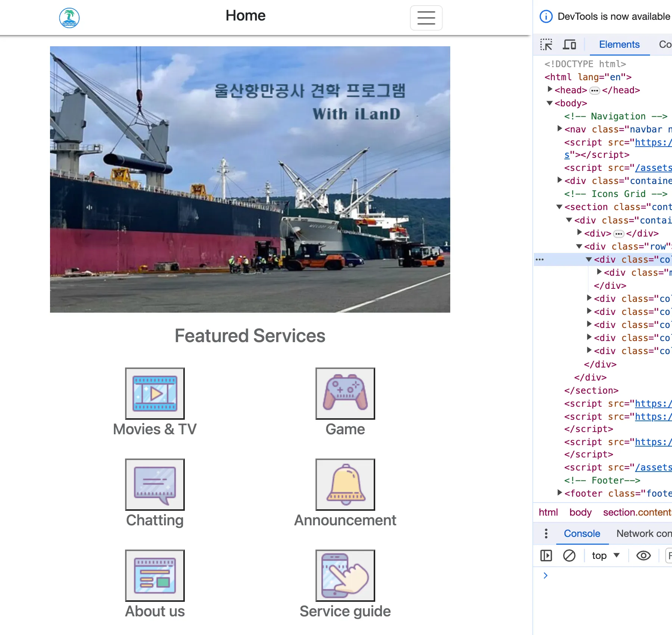672x635 pixels.
Task: Collapse the highlighted div class co node
Action: [x=589, y=259]
